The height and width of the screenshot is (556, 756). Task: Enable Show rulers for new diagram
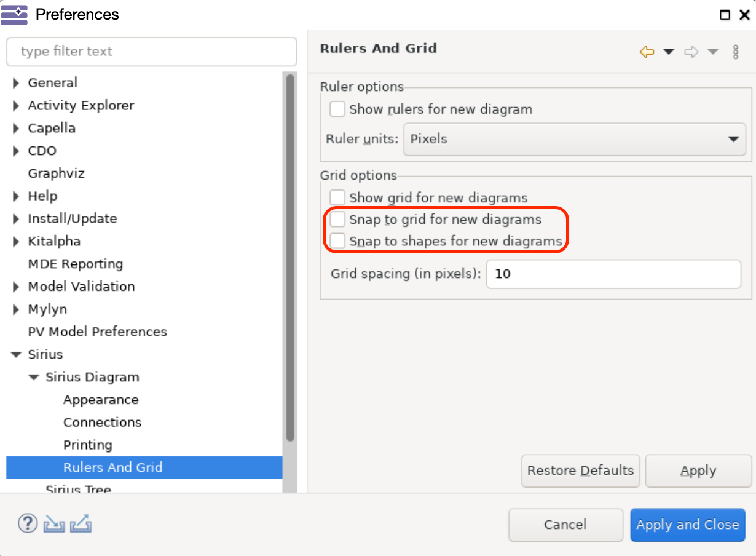[x=337, y=109]
